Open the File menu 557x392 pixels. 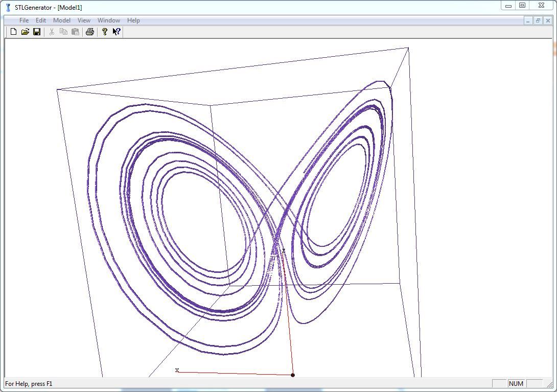pos(24,20)
